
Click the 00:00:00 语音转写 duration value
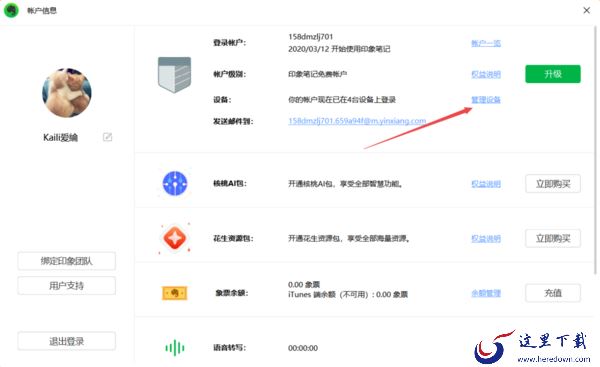[x=303, y=348]
